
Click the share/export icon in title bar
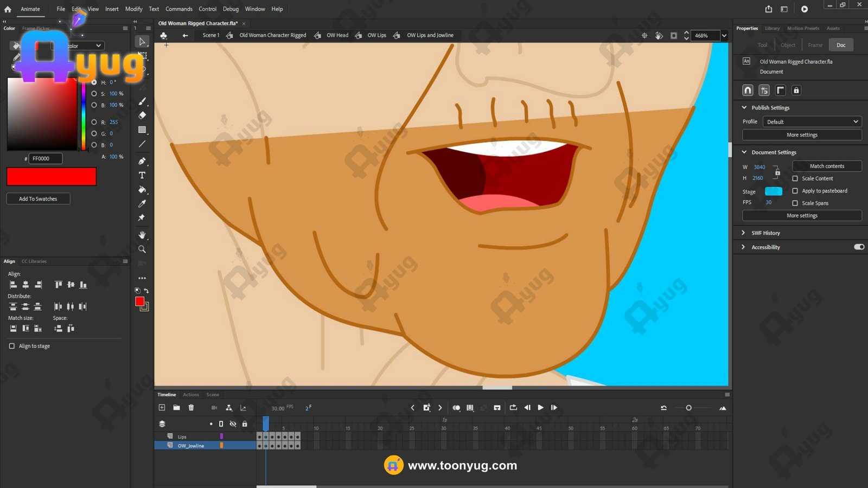coord(769,9)
